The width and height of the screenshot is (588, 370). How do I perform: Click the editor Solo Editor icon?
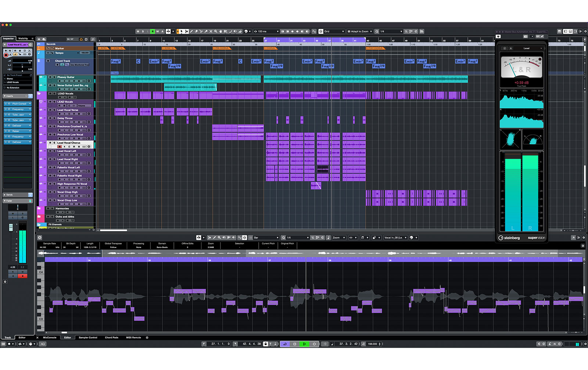pos(40,237)
